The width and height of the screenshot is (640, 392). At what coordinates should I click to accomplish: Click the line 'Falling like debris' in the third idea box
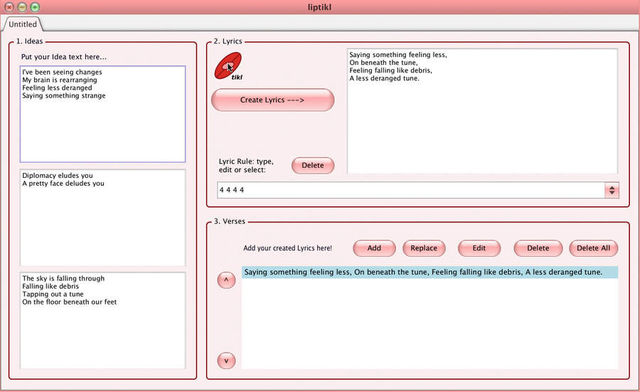[x=51, y=286]
